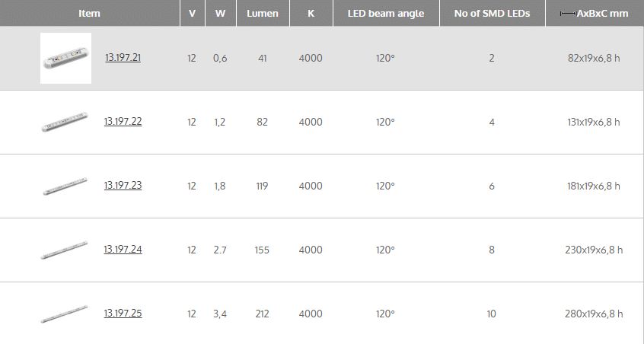Select the LED beam angle header
Viewport: 644px width, 344px height.
(385, 14)
